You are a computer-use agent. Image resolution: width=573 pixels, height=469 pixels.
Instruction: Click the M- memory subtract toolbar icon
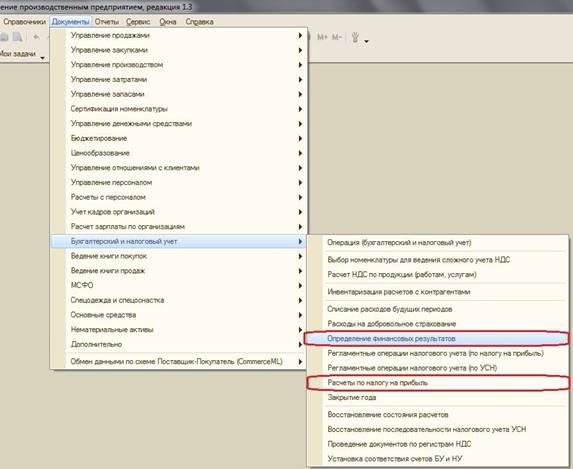337,37
